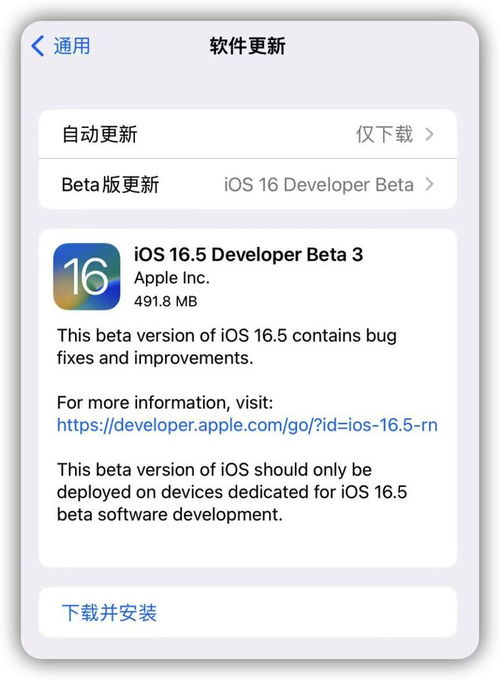Tap the bug fixes and improvements paragraph
The image size is (500, 680).
(x=227, y=347)
